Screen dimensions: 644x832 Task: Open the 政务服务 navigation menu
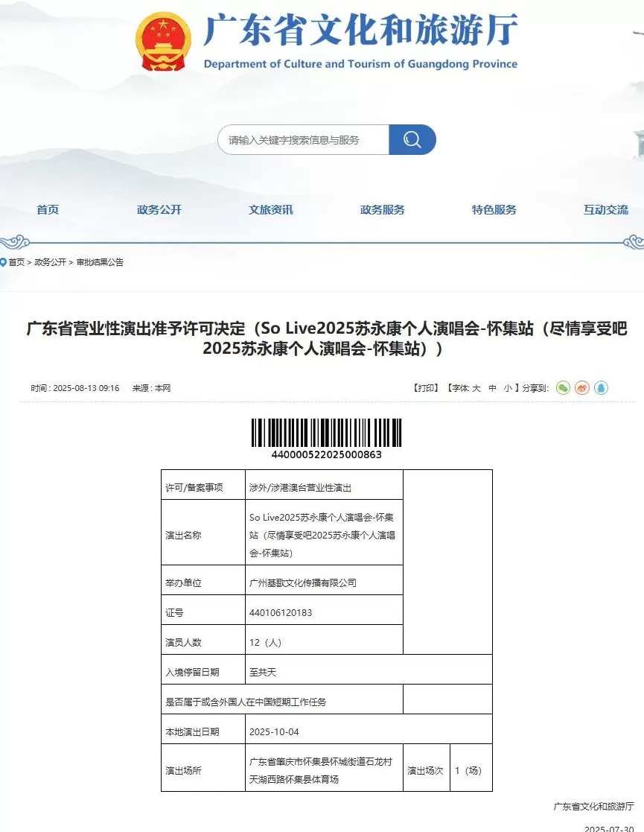click(382, 210)
